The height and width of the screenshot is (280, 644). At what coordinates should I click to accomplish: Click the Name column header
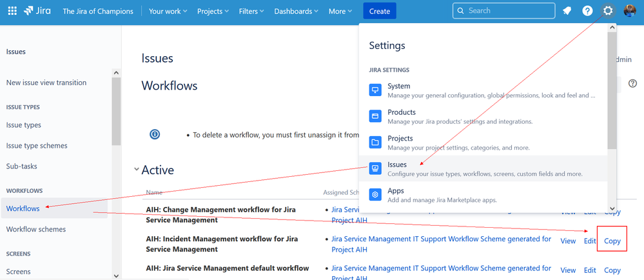154,192
